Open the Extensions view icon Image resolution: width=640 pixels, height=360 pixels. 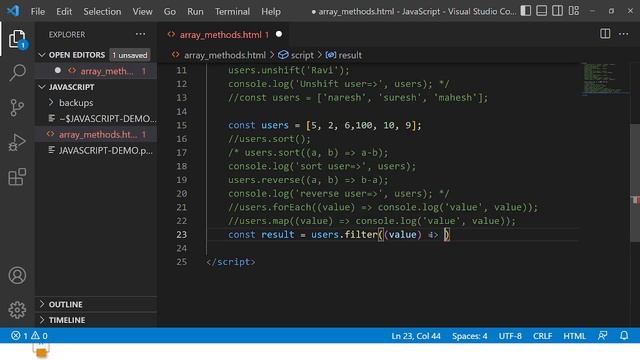pos(17,177)
